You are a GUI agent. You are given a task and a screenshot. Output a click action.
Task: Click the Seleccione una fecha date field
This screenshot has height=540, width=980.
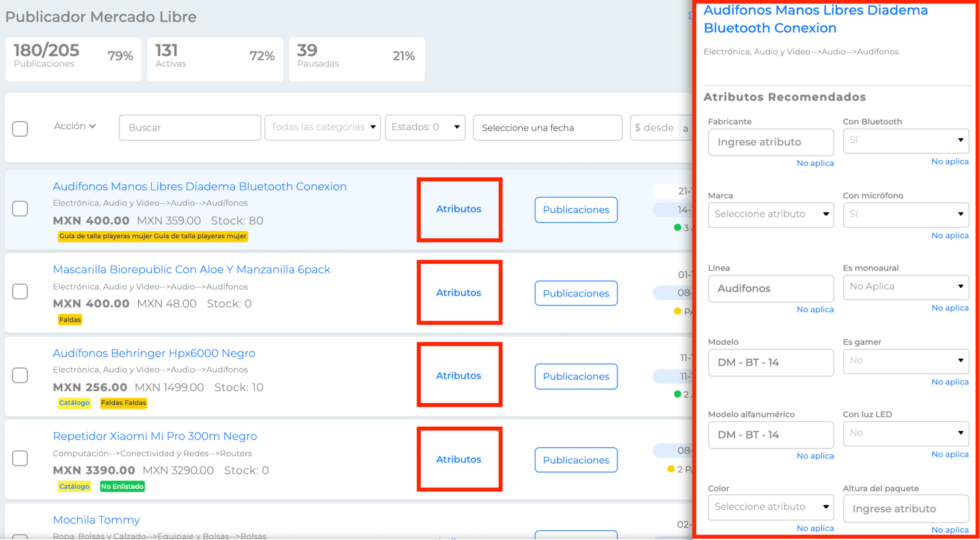[548, 127]
